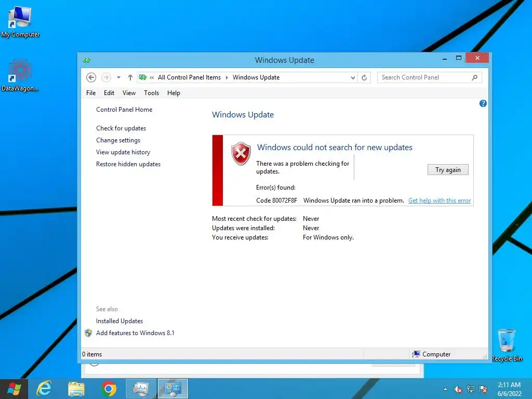Select the Recycle Bin desktop icon
Image resolution: width=532 pixels, height=399 pixels.
pos(507,345)
